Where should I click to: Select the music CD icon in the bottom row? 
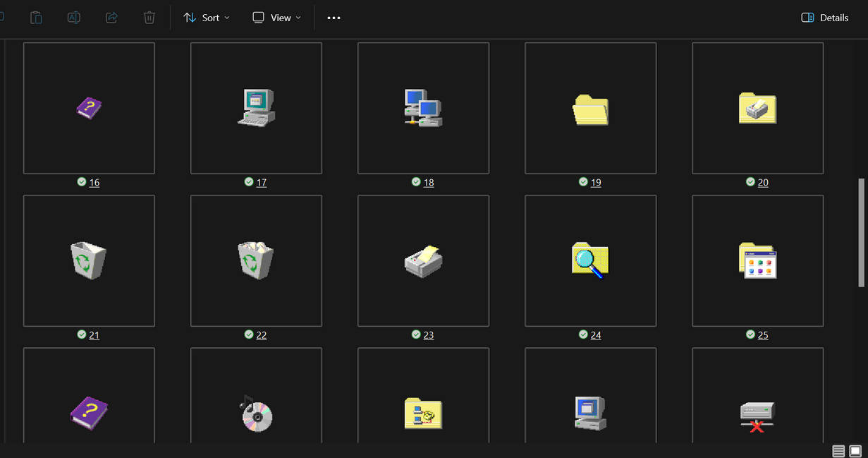point(256,414)
